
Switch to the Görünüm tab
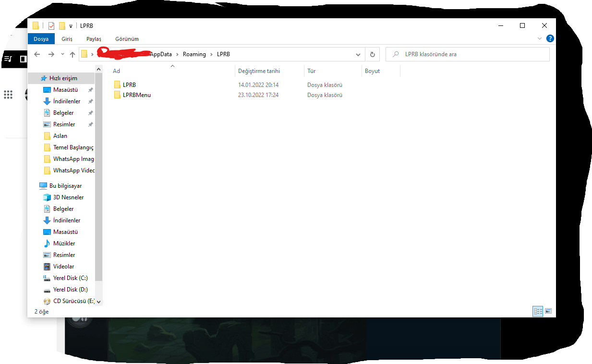point(127,39)
